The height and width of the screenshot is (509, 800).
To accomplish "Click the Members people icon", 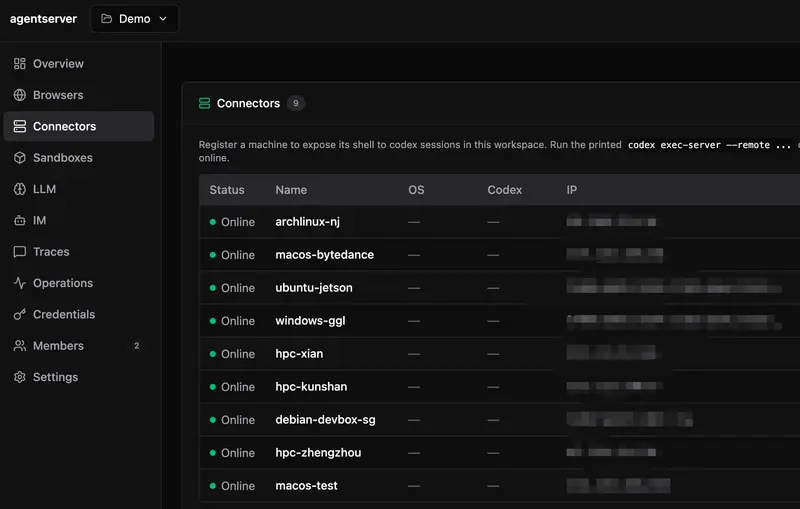I will [x=19, y=346].
